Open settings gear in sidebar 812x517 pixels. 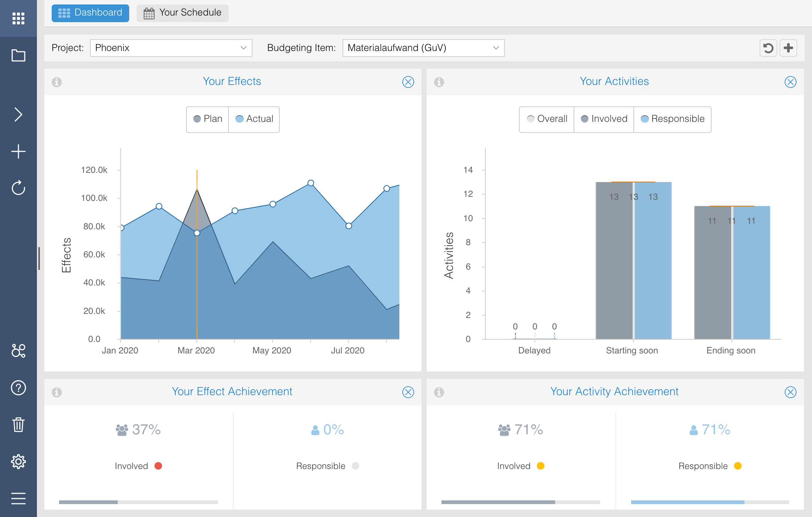18,462
